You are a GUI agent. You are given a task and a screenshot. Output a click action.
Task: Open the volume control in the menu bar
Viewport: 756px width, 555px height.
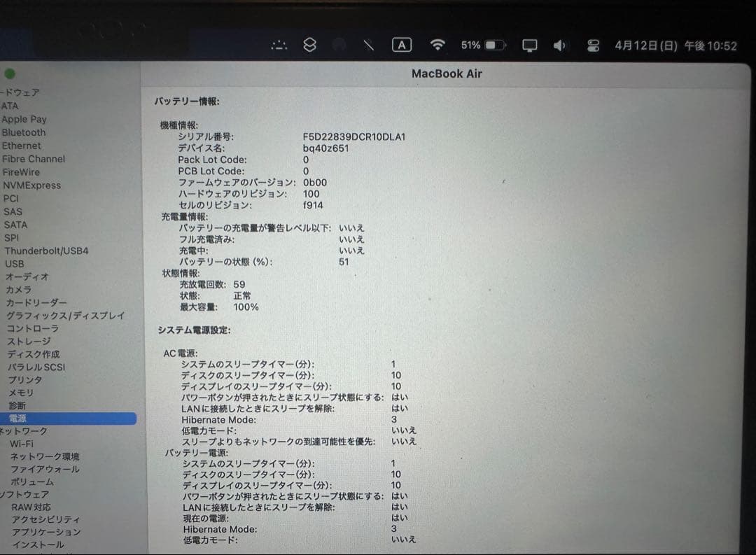coord(560,45)
